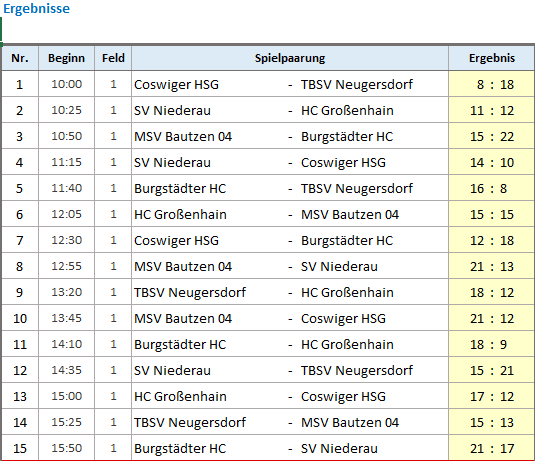This screenshot has height=461, width=535.
Task: Select MSV Bautzen 04 in game 3
Action: [183, 136]
